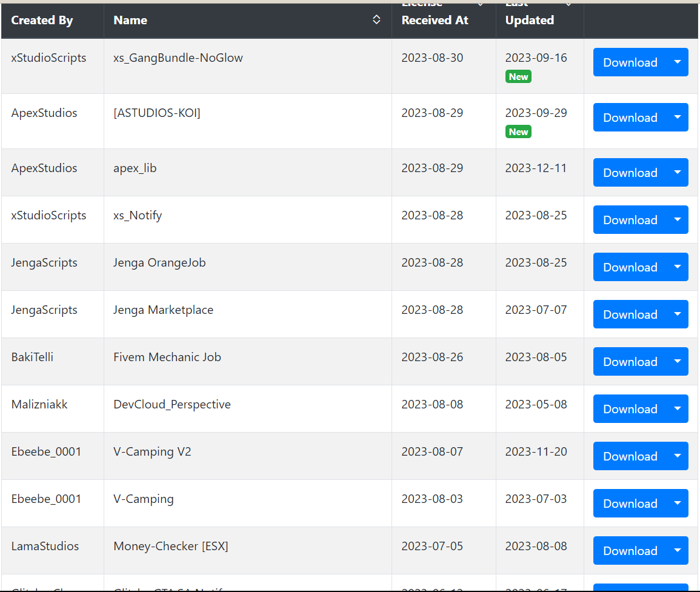Viewport: 700px width, 592px height.
Task: Open download options for xs_GangBundle-NoGlow
Action: pos(678,62)
